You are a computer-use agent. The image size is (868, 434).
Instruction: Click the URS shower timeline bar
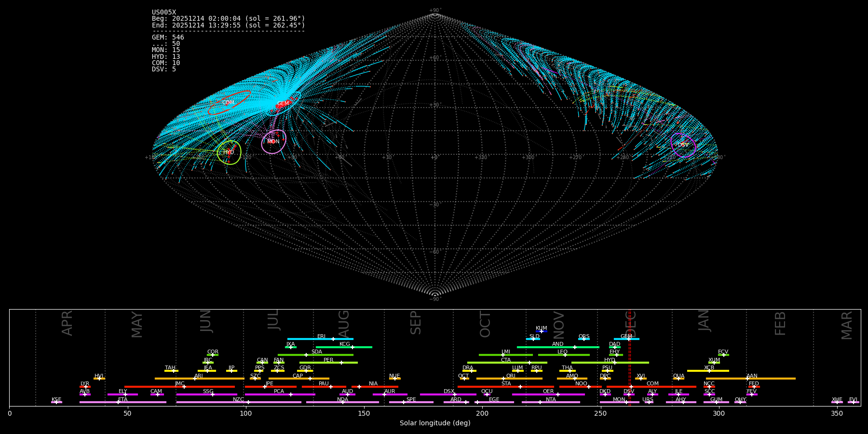649,402
